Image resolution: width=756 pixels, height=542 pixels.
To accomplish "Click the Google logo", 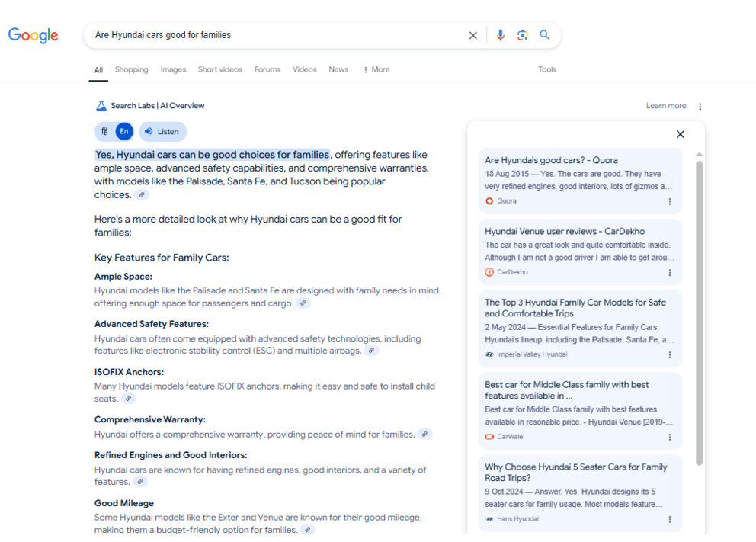I will tap(34, 35).
